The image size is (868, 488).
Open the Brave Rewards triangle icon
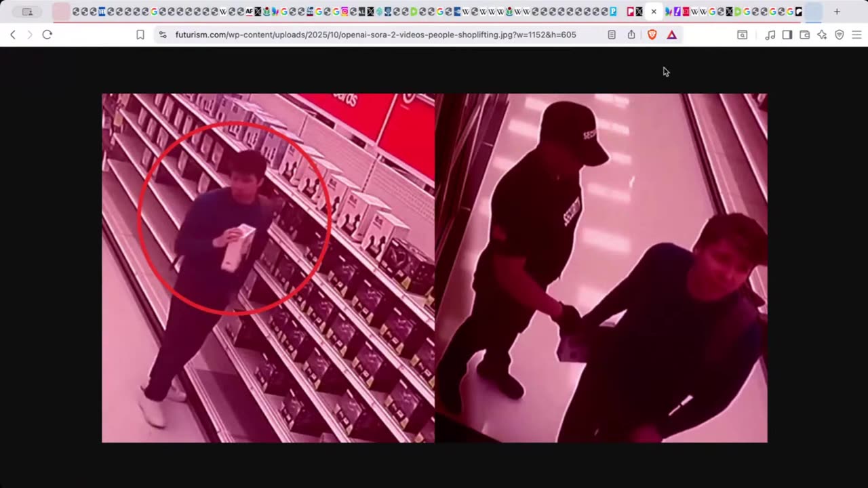click(671, 35)
